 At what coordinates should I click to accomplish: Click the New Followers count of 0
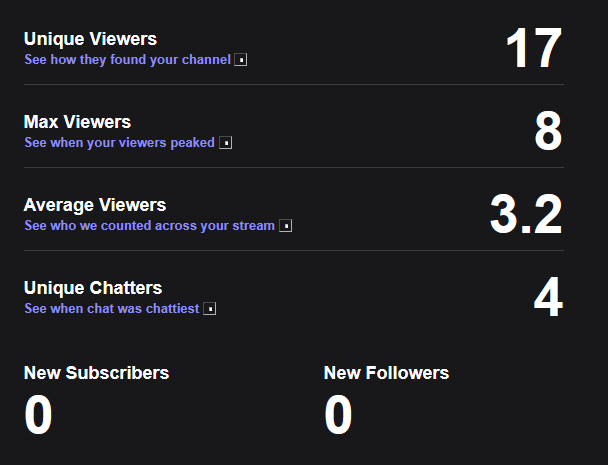tap(338, 415)
